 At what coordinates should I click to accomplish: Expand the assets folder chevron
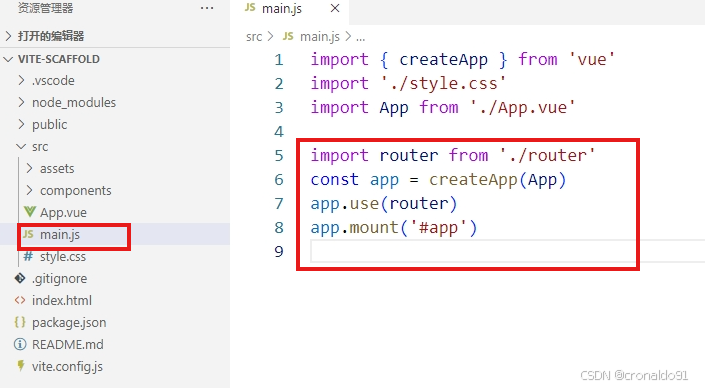click(29, 168)
